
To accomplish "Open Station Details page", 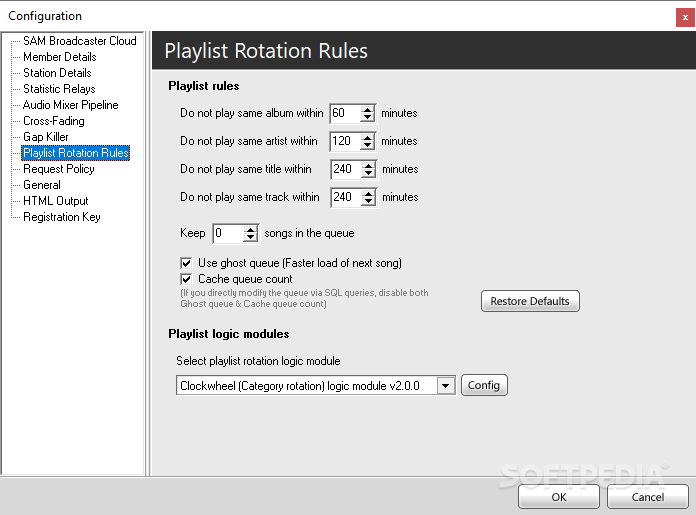I will [57, 73].
